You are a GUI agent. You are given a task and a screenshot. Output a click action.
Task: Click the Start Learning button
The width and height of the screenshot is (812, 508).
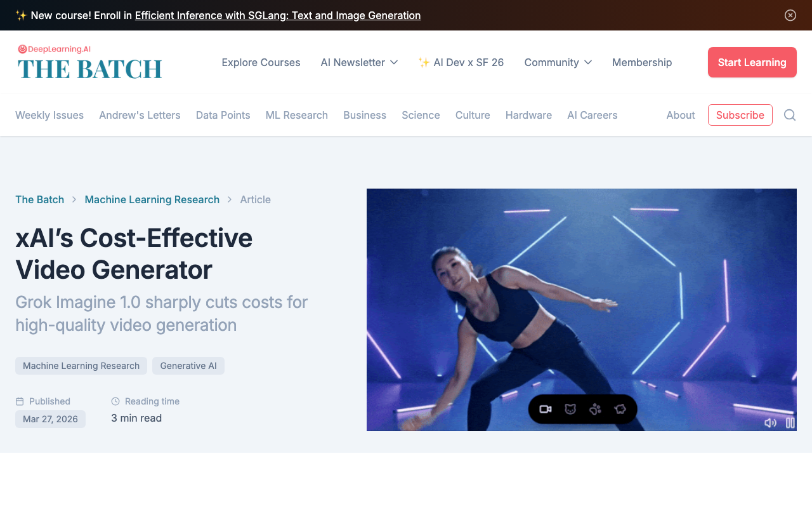point(752,62)
